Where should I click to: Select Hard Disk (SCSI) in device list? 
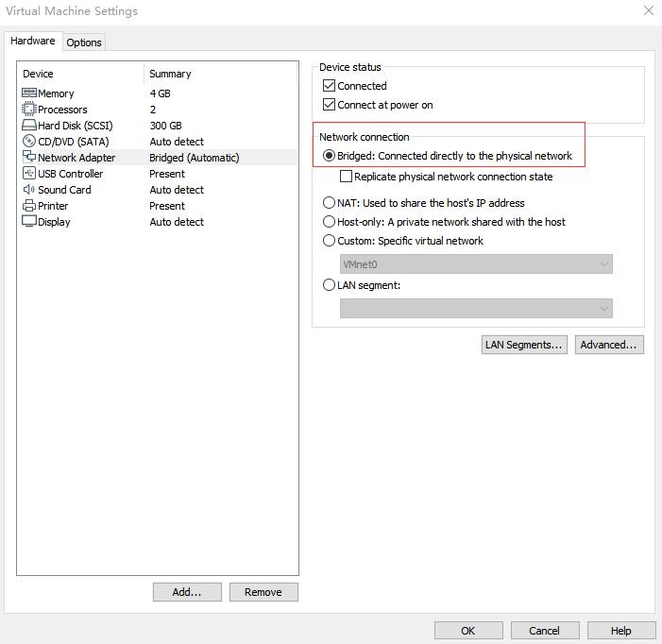(157, 126)
